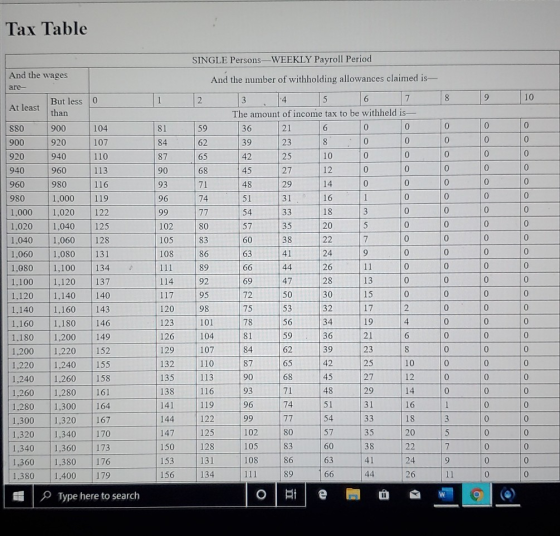
Task: Open Task View from the taskbar
Action: 291,495
